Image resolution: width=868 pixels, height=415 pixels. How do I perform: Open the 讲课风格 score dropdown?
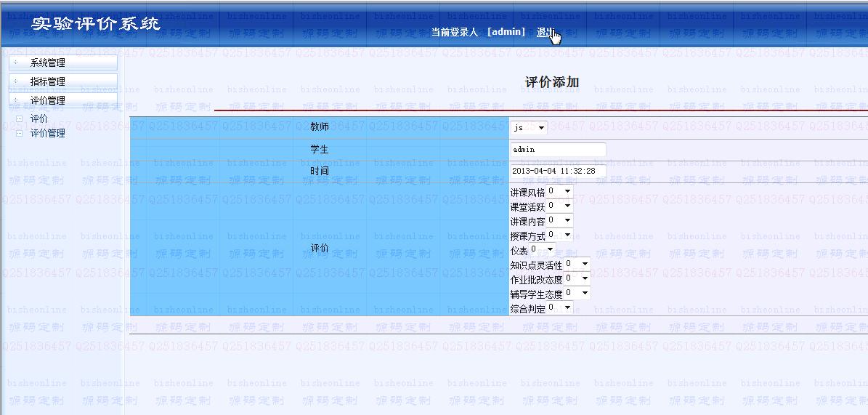[559, 191]
